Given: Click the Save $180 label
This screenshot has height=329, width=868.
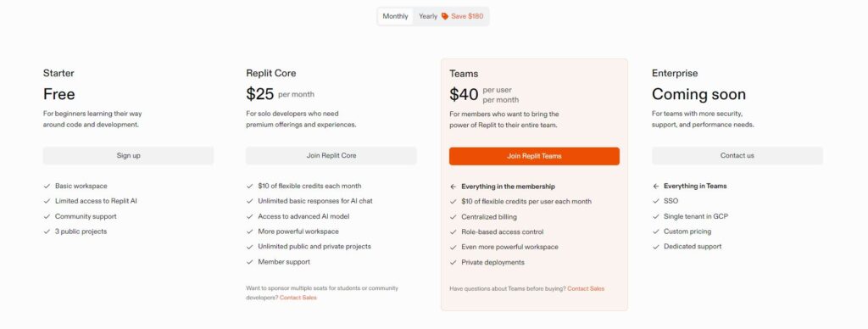Looking at the screenshot, I should coord(467,16).
